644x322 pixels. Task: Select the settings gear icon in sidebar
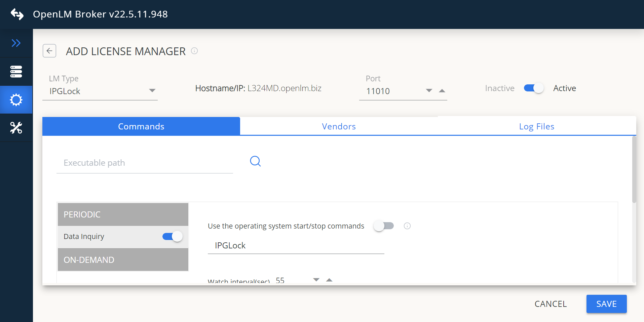[16, 99]
